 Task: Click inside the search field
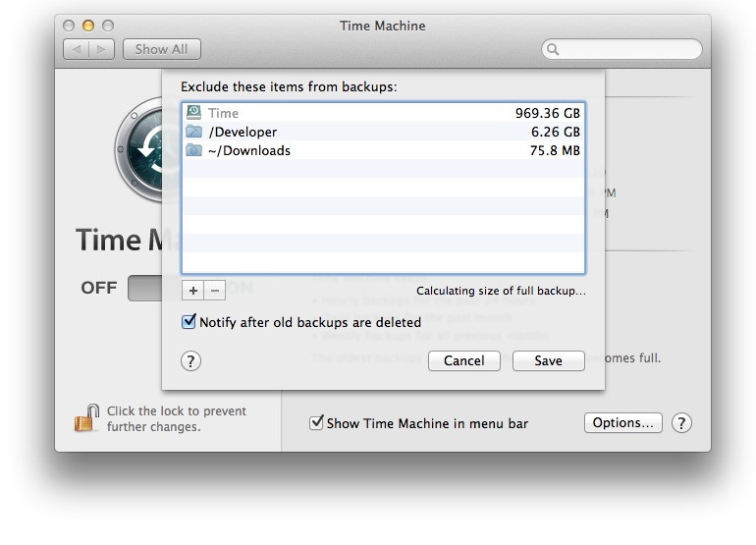pos(621,49)
